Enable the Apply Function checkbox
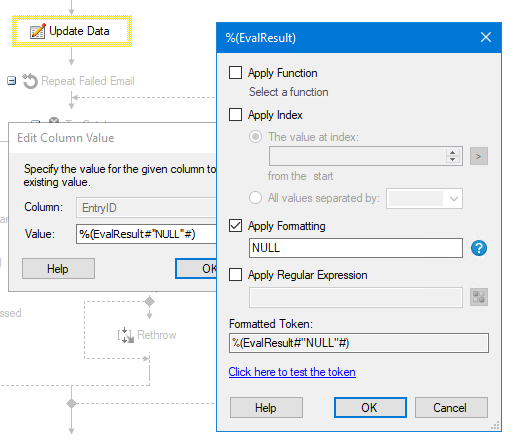 pos(235,72)
